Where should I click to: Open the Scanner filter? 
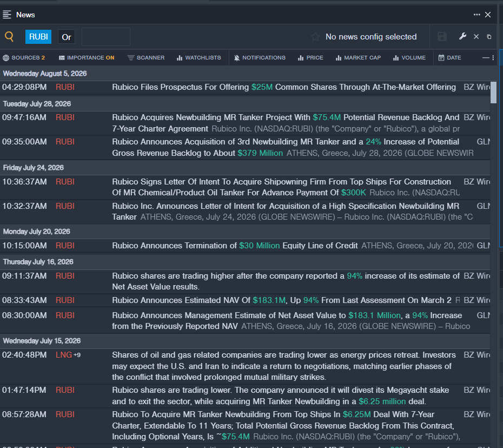pyautogui.click(x=146, y=58)
